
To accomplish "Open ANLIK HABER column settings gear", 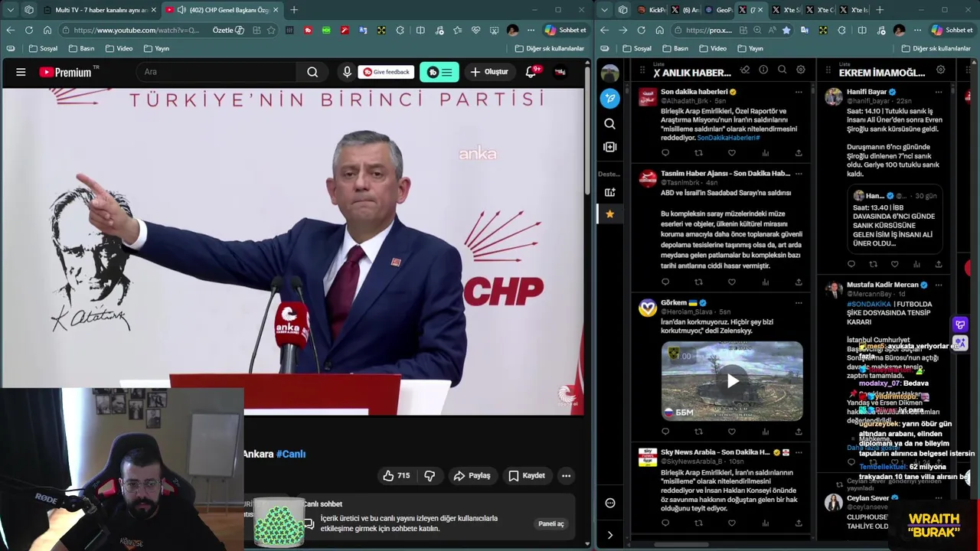I will point(800,70).
